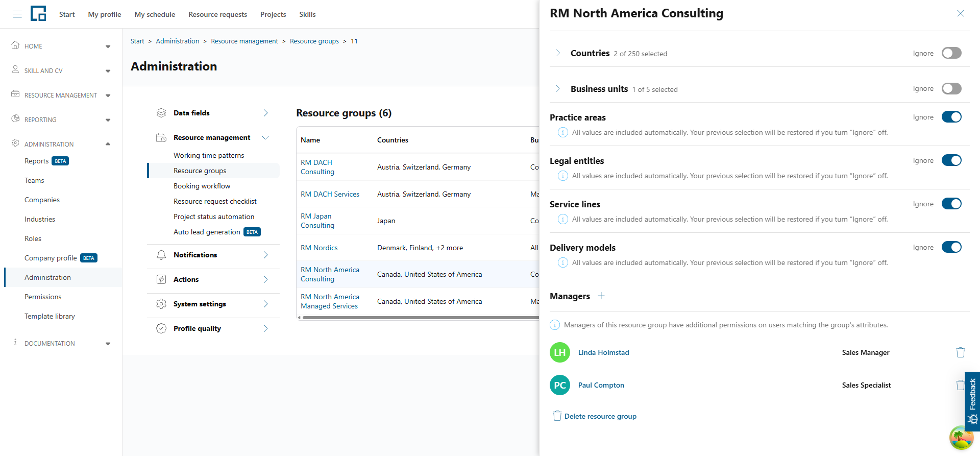980x456 pixels.
Task: Open Projects in top navigation
Action: click(x=273, y=14)
